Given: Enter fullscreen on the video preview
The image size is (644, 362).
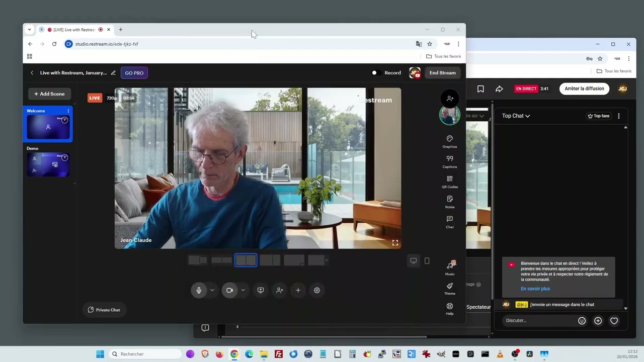Looking at the screenshot, I should 395,243.
